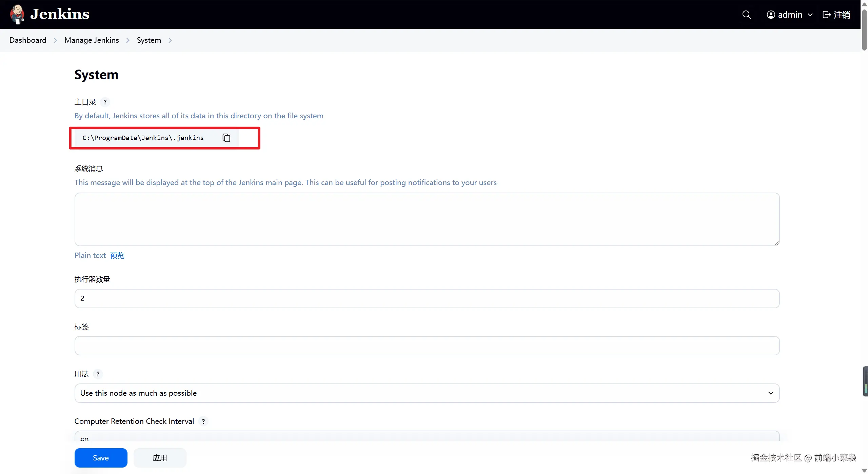Open help for 主目录
Screen dimensions: 868x474
pos(105,102)
